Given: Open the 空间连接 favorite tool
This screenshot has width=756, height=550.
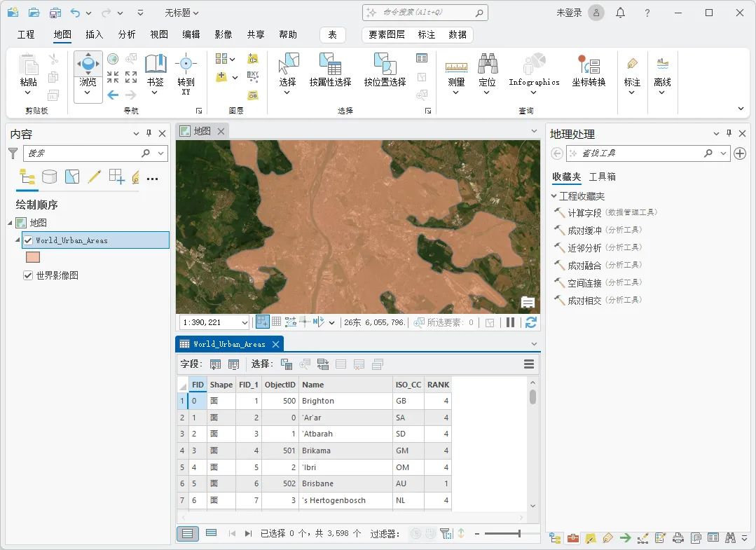Looking at the screenshot, I should pos(584,283).
